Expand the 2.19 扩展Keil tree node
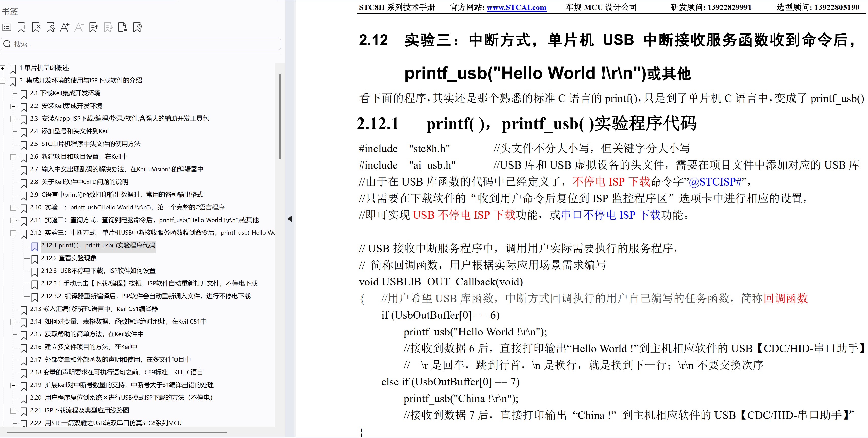The height and width of the screenshot is (438, 868). (13, 385)
